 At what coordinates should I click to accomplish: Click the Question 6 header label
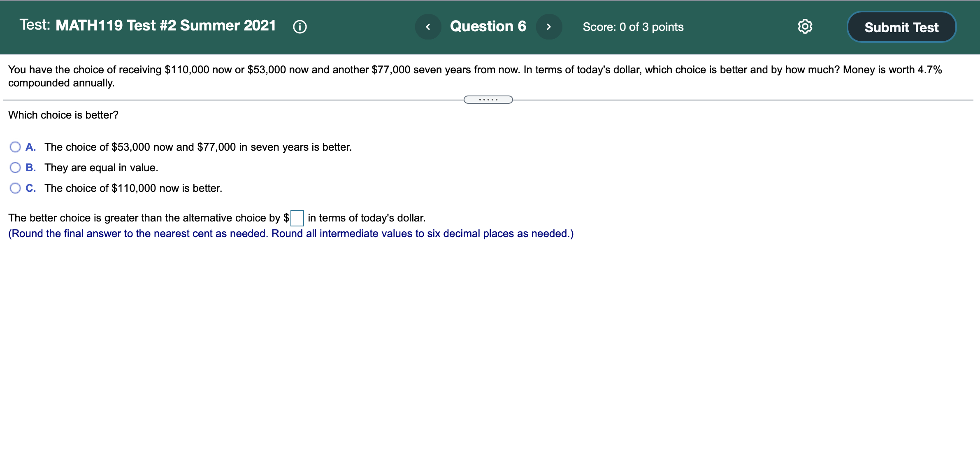coord(488,26)
